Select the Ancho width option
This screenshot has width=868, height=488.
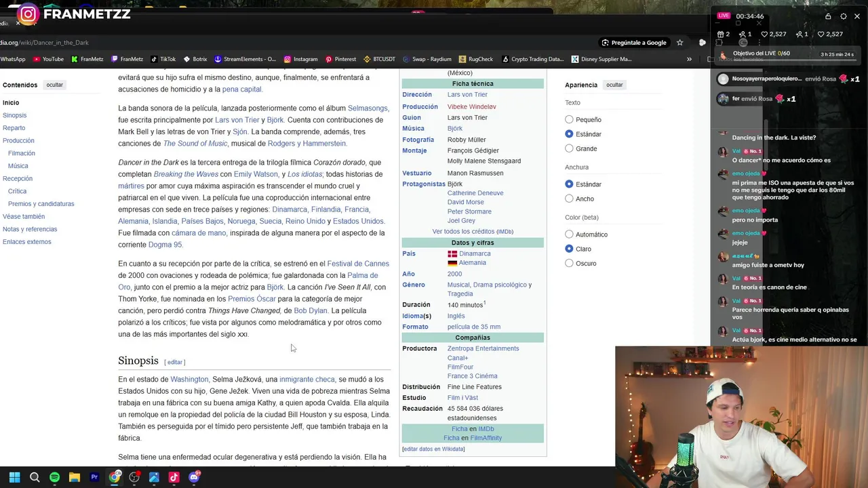coord(569,199)
